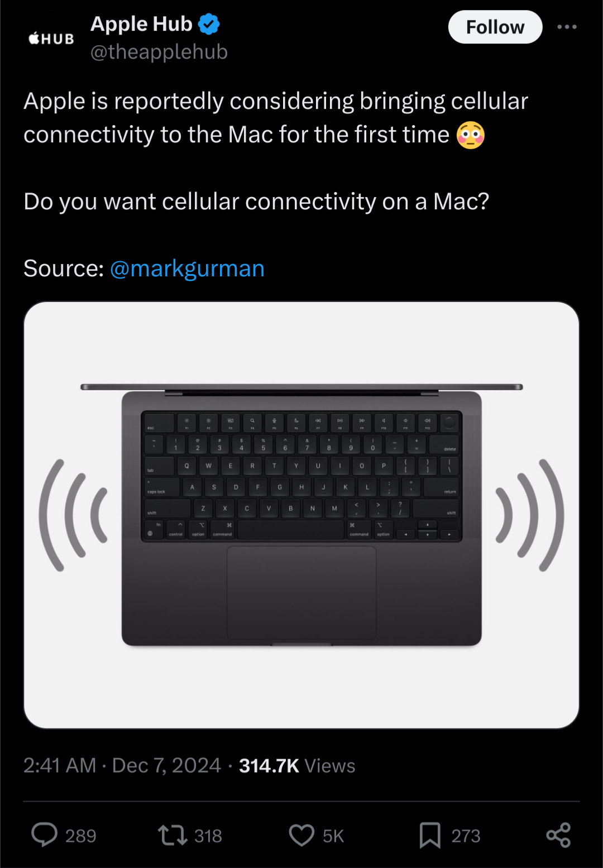
Task: Bookmark this post
Action: click(x=430, y=836)
